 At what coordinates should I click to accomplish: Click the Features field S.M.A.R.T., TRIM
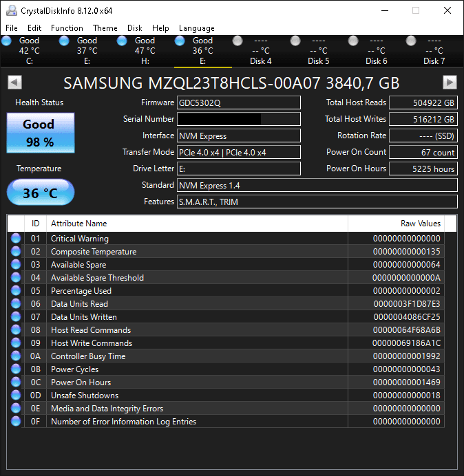pos(317,202)
